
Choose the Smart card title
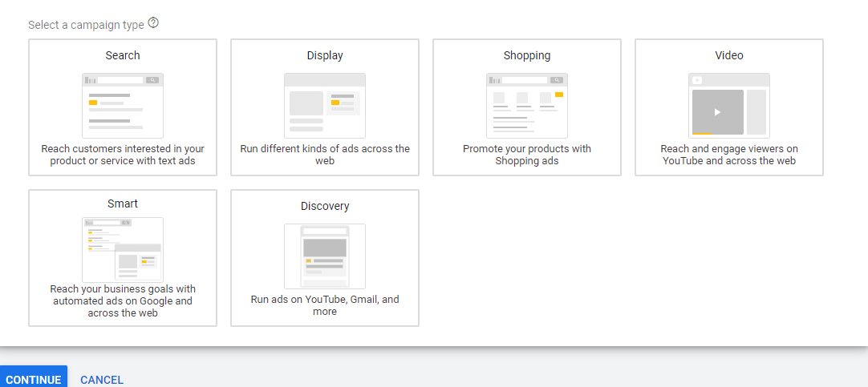coord(123,204)
